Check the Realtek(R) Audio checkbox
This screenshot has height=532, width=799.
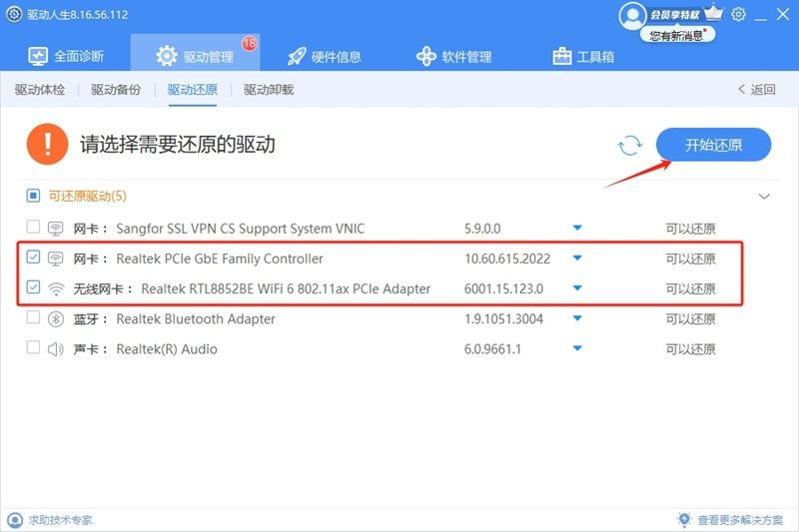point(33,347)
